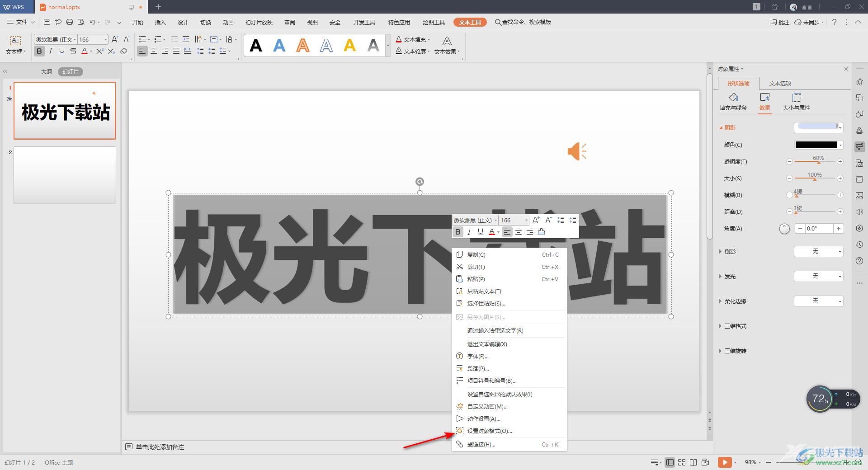Open 文本轮廓 button
The width and height of the screenshot is (868, 470).
click(x=413, y=51)
